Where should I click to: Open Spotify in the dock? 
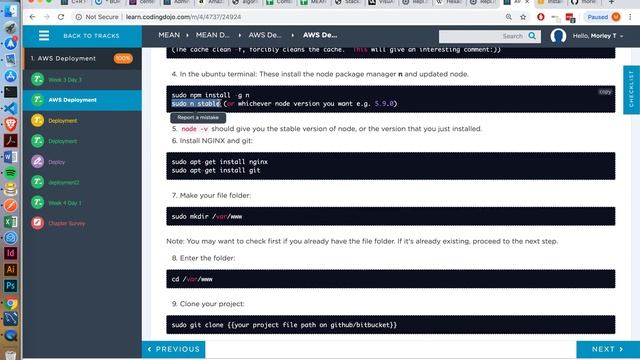[x=11, y=173]
